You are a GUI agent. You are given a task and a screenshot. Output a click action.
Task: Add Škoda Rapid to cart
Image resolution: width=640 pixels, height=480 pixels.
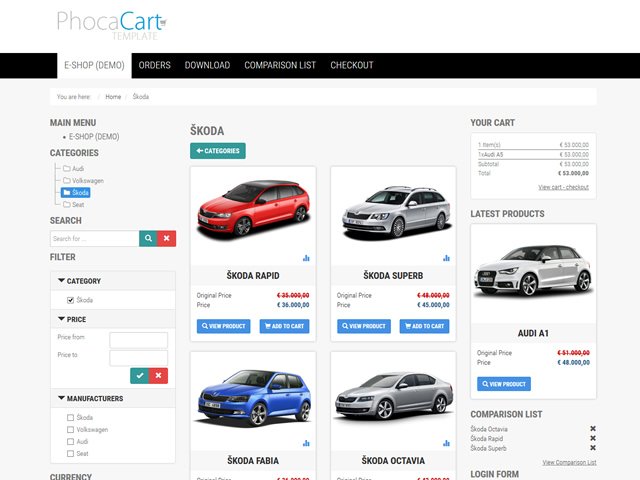click(x=284, y=326)
